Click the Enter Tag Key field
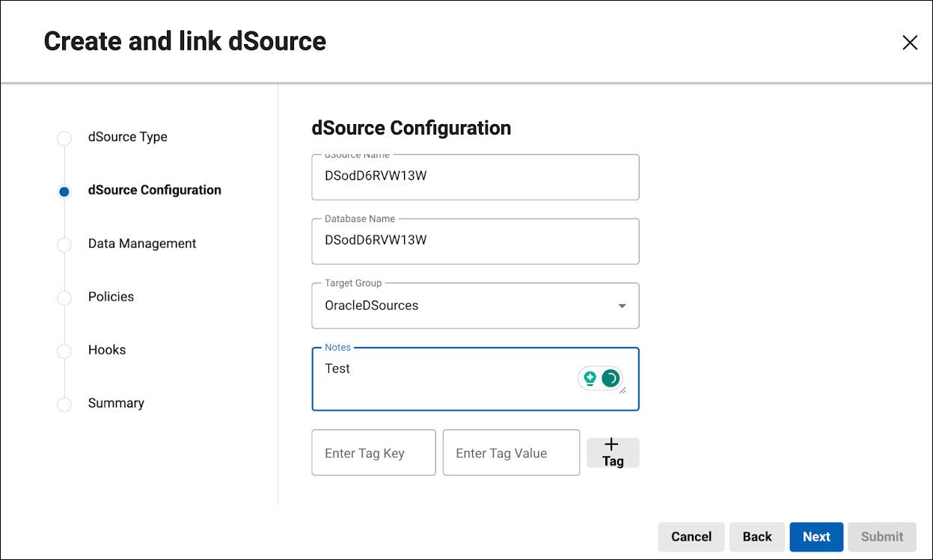Image resolution: width=933 pixels, height=560 pixels. click(373, 453)
